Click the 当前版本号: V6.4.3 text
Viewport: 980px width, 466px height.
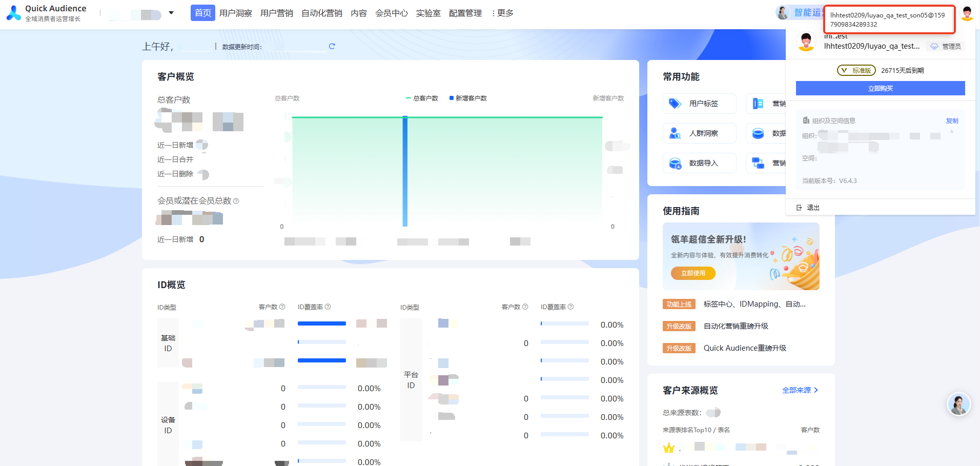tap(829, 180)
